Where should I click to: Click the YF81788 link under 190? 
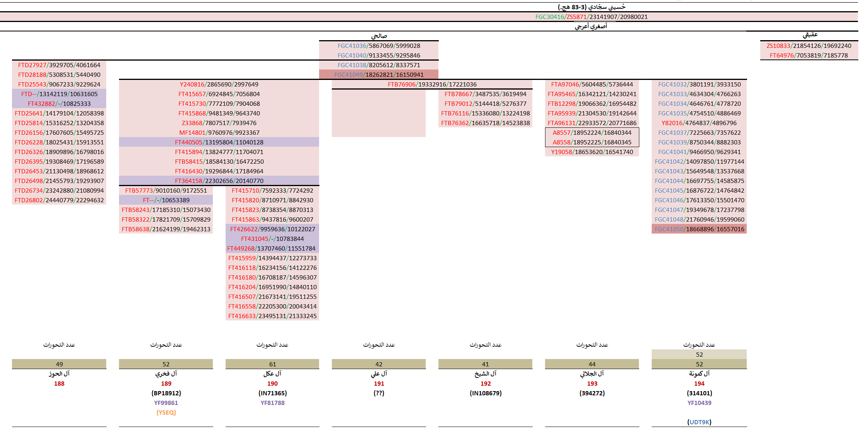272,403
